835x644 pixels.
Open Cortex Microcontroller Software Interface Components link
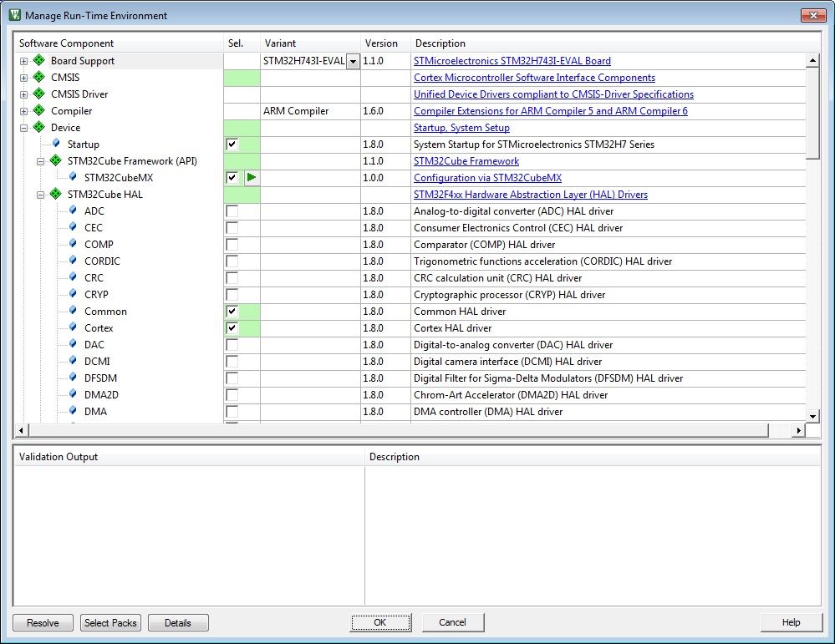click(x=534, y=77)
